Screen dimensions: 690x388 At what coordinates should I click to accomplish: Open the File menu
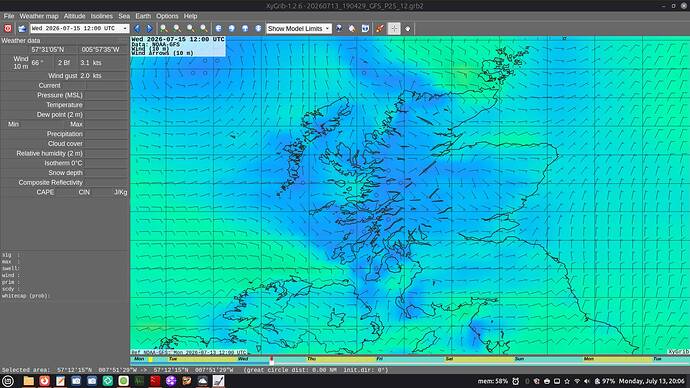point(9,16)
